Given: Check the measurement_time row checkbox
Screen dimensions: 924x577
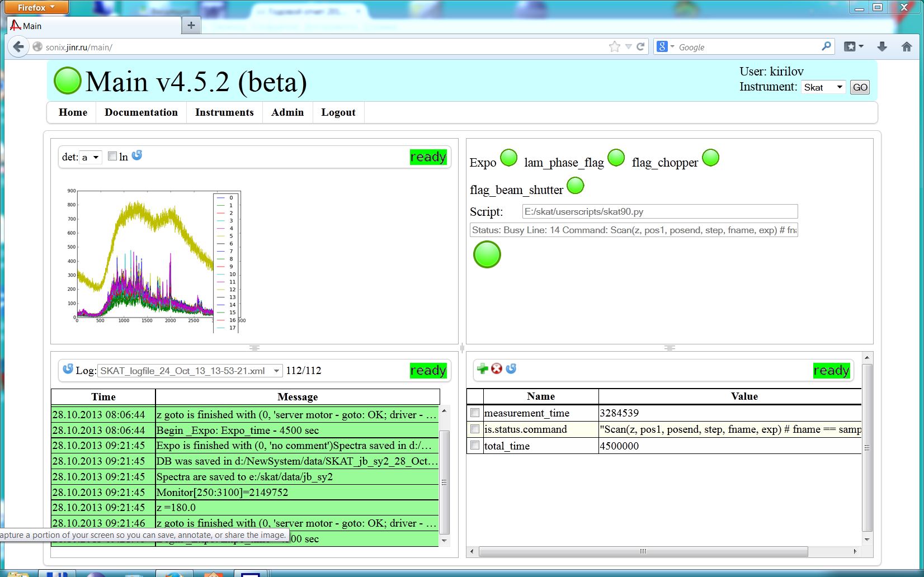Looking at the screenshot, I should (475, 413).
